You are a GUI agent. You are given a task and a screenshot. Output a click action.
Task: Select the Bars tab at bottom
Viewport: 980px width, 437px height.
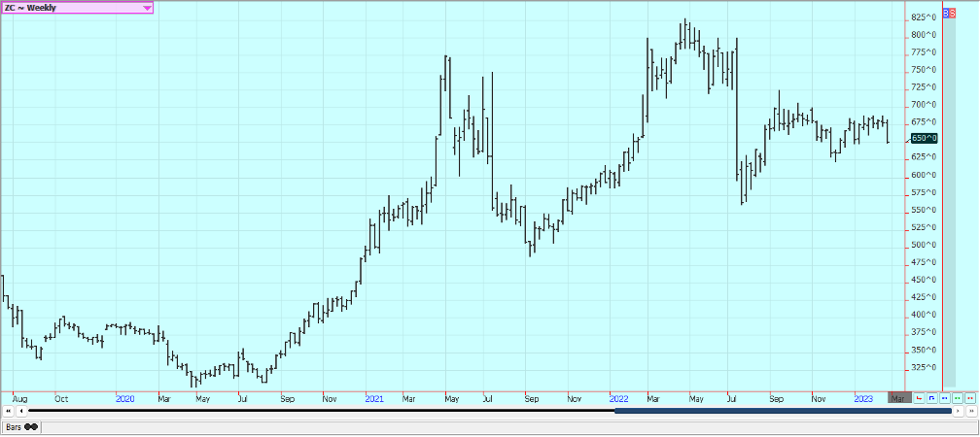pyautogui.click(x=20, y=427)
